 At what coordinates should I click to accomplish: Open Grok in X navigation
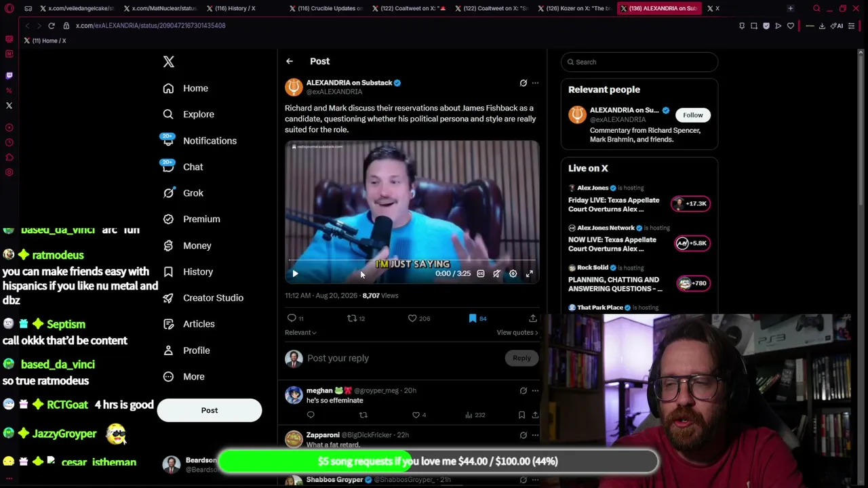pyautogui.click(x=183, y=193)
